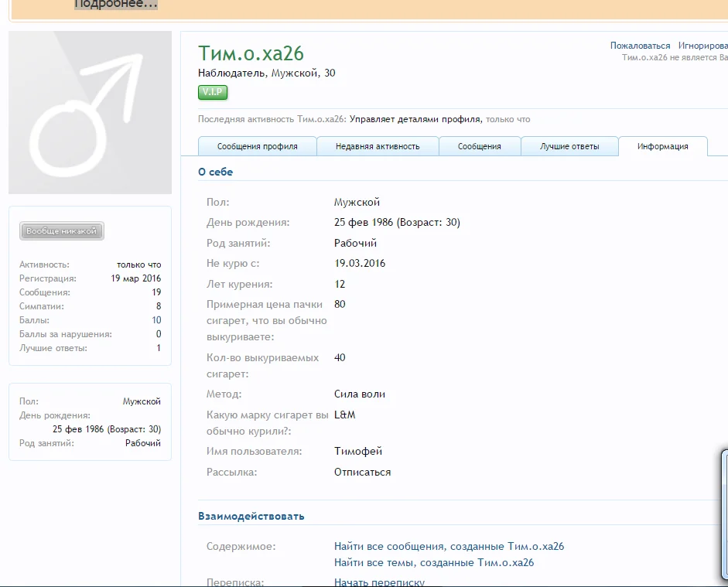
Task: Open the 'Сообщения профиля' tab
Action: click(x=257, y=146)
